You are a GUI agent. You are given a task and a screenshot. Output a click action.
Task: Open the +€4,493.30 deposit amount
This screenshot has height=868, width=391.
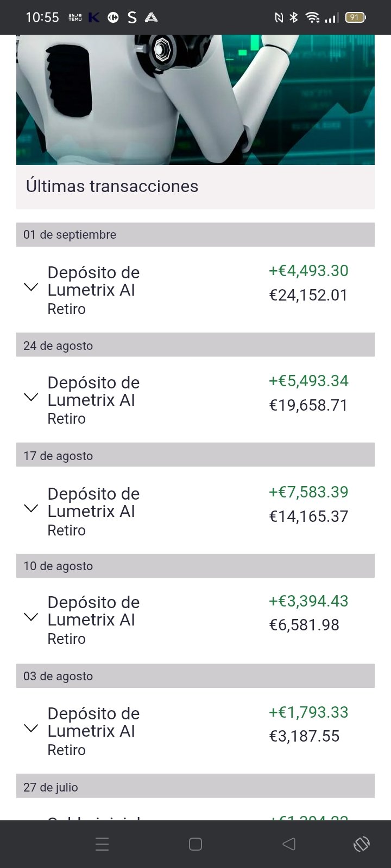[x=308, y=271]
